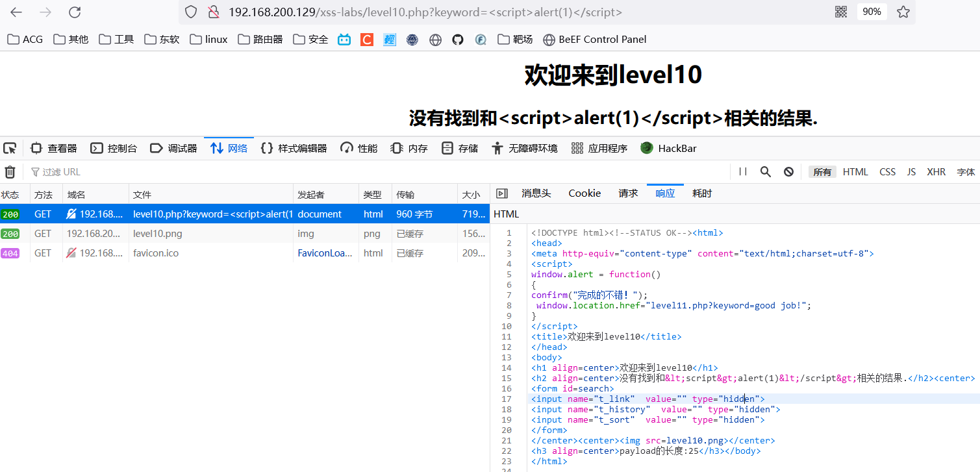Open the 东软 bookmarks folder
The width and height of the screenshot is (980, 472).
click(x=162, y=40)
